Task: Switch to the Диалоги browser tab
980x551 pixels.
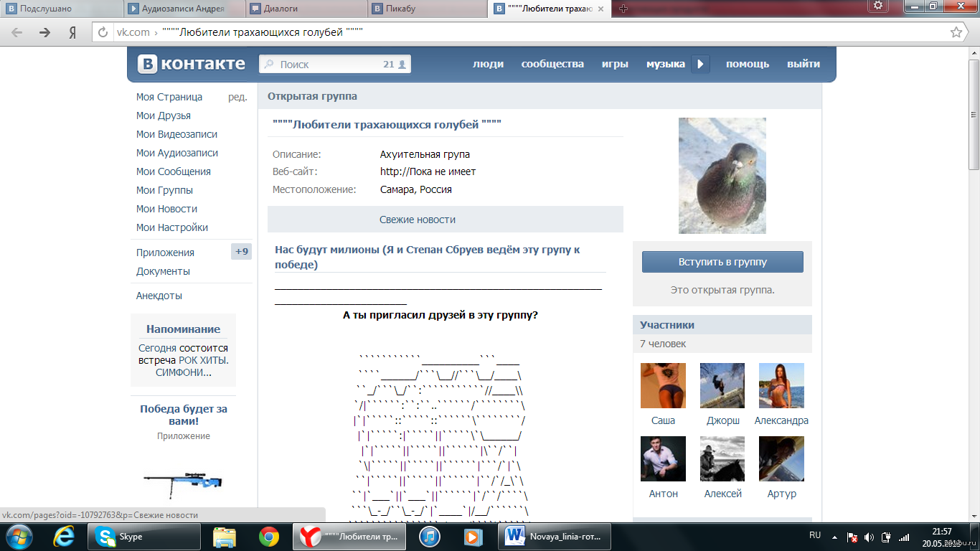Action: (x=305, y=9)
